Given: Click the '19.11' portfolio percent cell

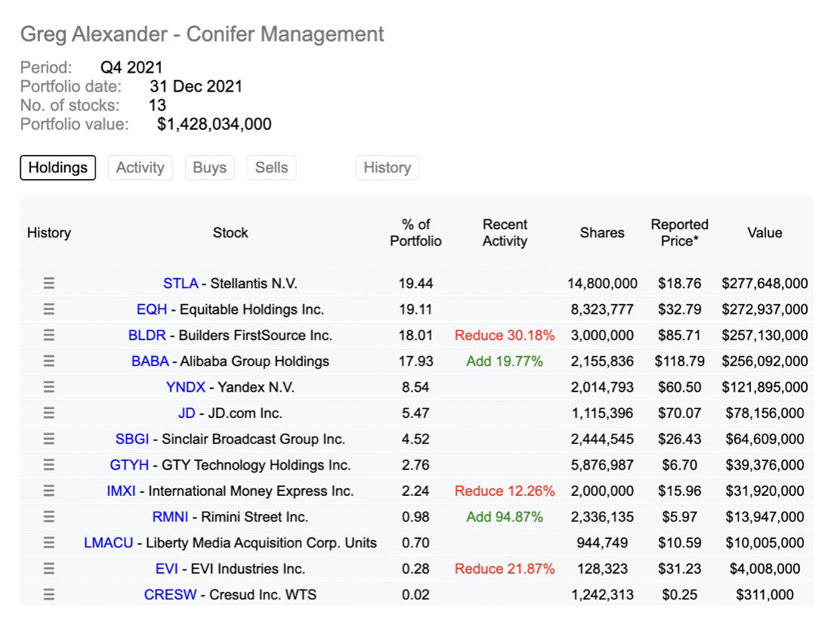Looking at the screenshot, I should pyautogui.click(x=415, y=309).
